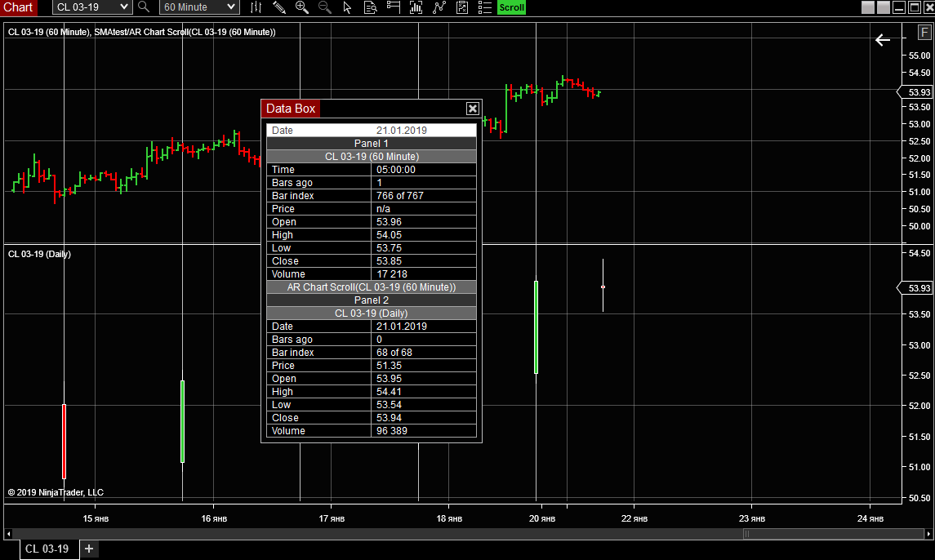Click the 20 янв date axis label
Image resolution: width=935 pixels, height=560 pixels.
[542, 519]
